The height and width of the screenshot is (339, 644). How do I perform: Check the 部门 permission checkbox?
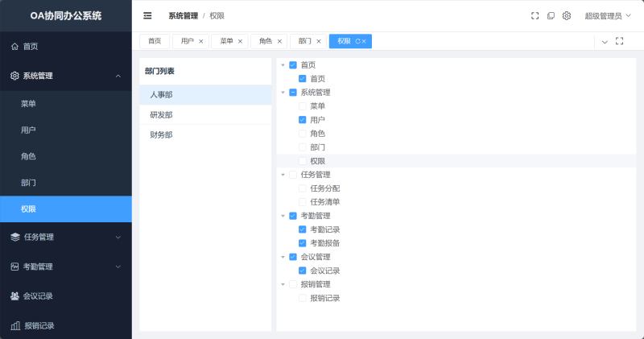pyautogui.click(x=303, y=147)
